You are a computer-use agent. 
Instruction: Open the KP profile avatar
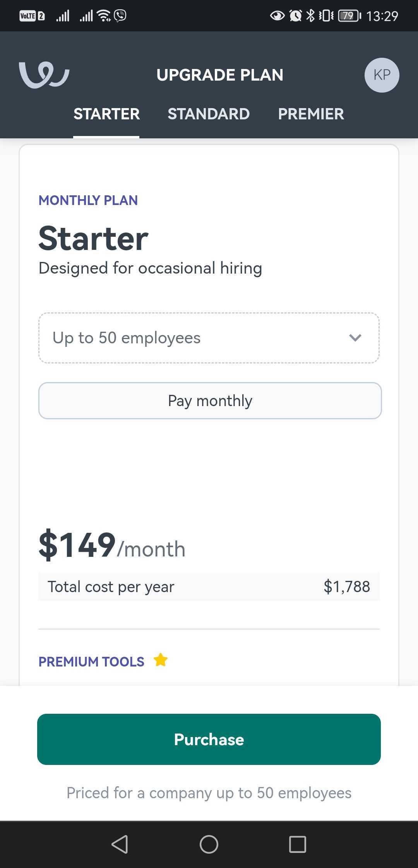pyautogui.click(x=382, y=75)
